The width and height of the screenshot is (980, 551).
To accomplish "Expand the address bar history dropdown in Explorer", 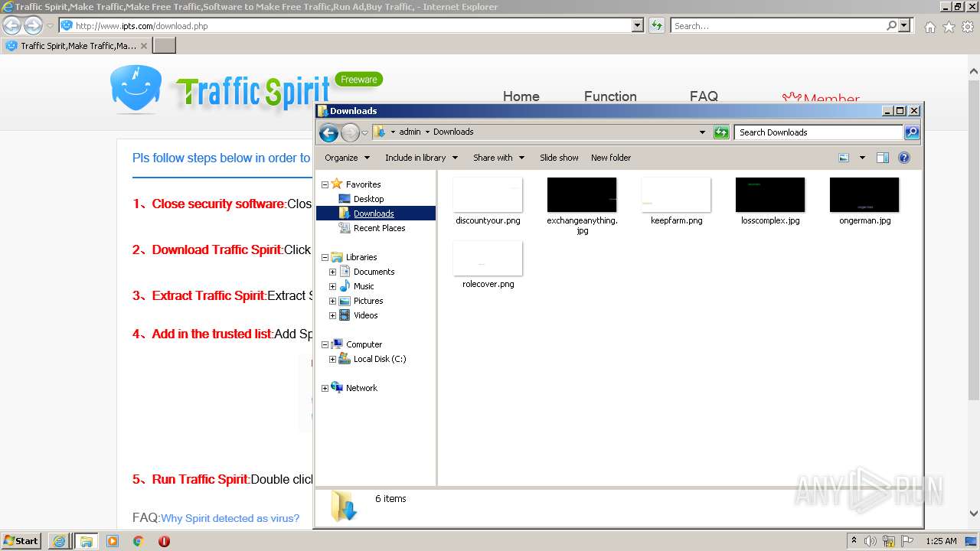I will tap(702, 132).
